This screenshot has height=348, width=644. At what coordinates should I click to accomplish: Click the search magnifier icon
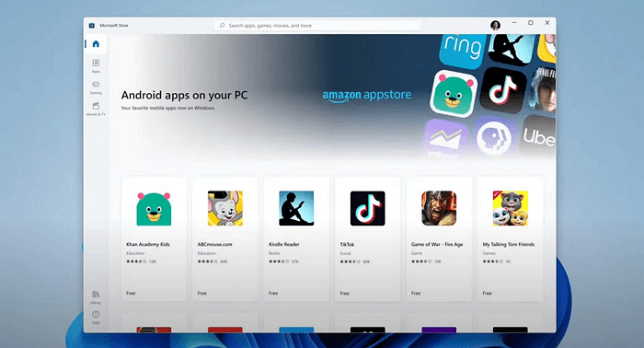[223, 26]
